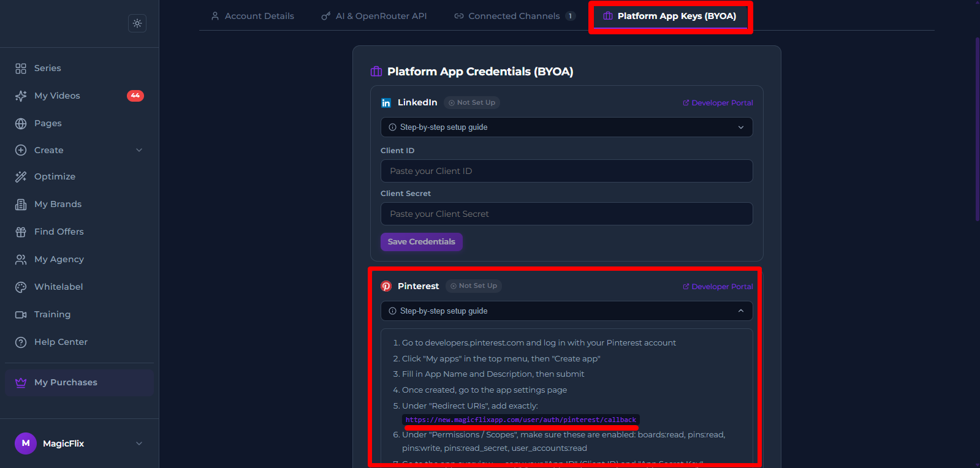Click the Find Offers gift icon
Viewport: 980px width, 468px height.
pos(21,232)
